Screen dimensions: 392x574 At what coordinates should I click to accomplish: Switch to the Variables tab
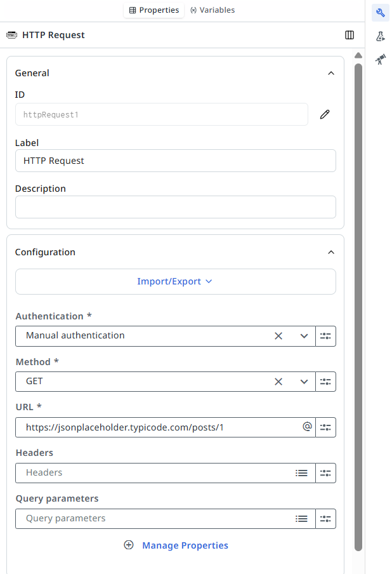(x=212, y=10)
